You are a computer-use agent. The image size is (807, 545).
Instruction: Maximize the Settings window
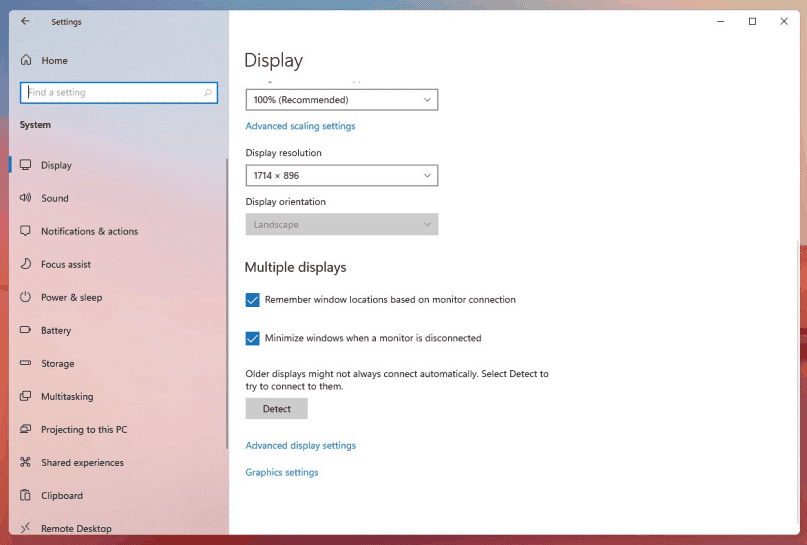point(752,22)
